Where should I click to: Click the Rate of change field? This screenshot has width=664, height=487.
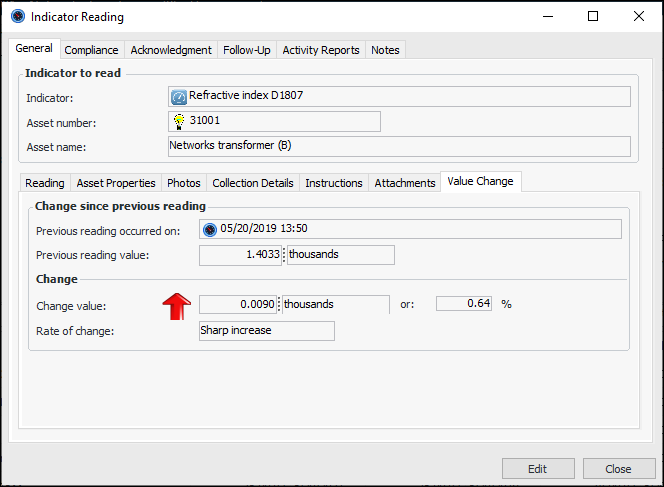[266, 331]
